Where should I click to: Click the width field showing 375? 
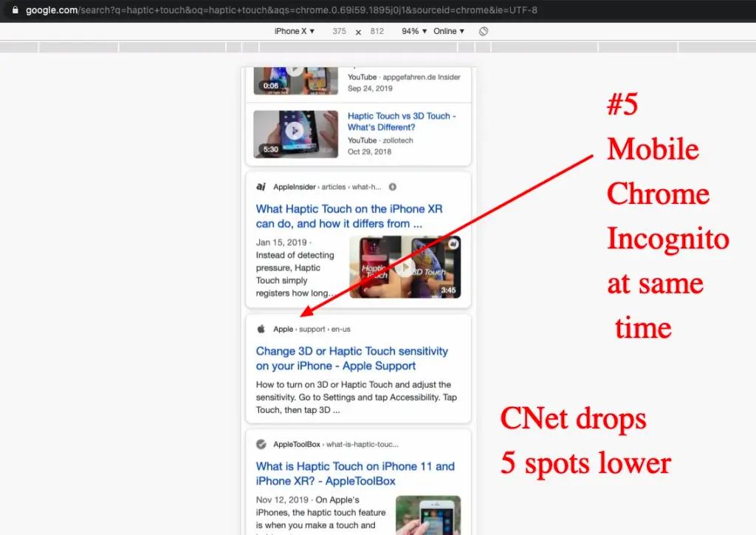339,31
